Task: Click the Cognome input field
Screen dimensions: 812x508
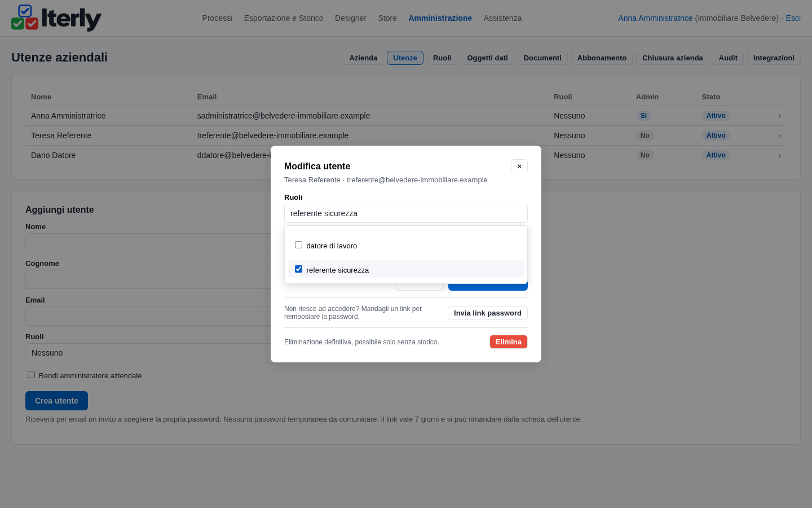Action: (x=148, y=279)
